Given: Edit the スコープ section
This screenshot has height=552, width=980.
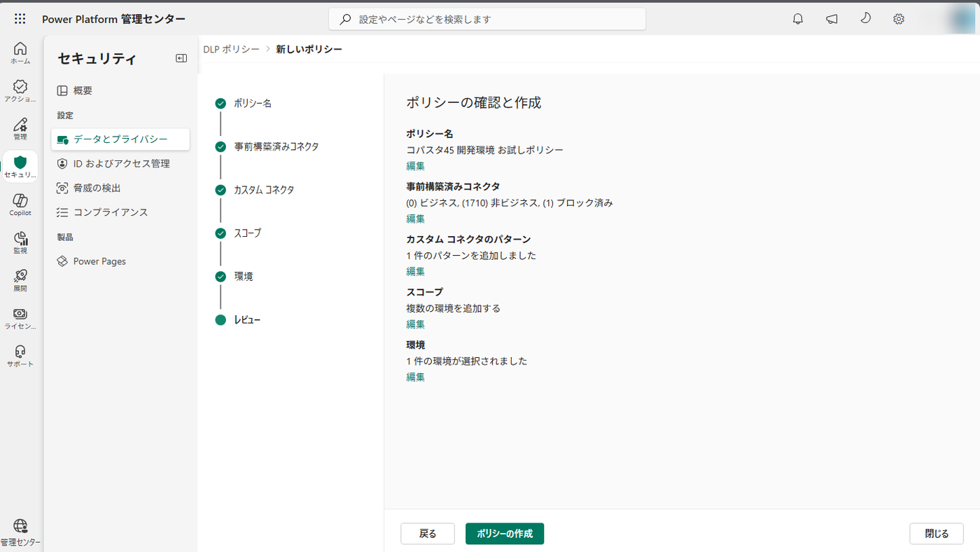Looking at the screenshot, I should coord(416,324).
